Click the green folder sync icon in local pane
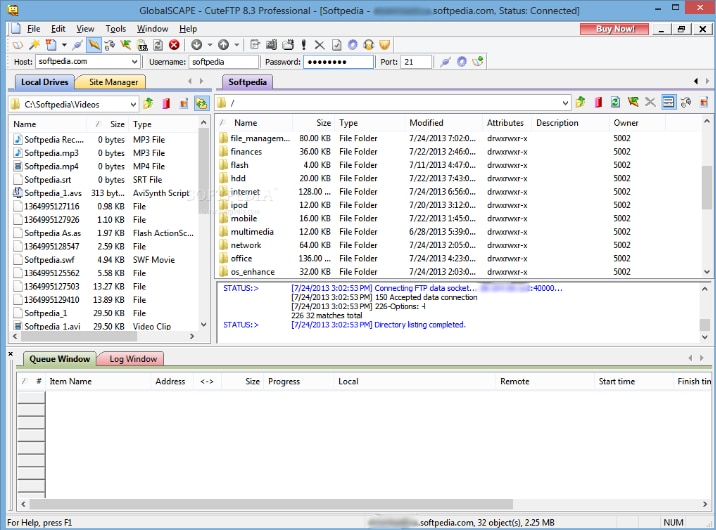716x530 pixels. [x=201, y=104]
